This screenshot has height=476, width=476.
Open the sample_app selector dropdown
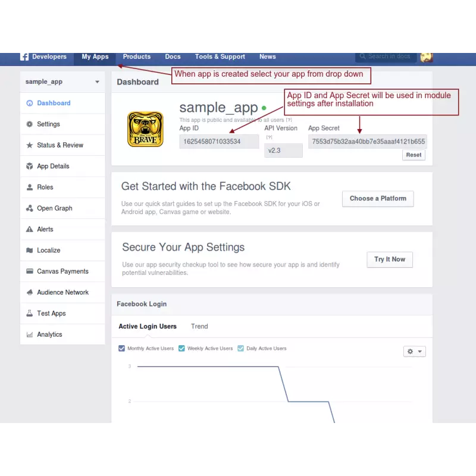(62, 82)
